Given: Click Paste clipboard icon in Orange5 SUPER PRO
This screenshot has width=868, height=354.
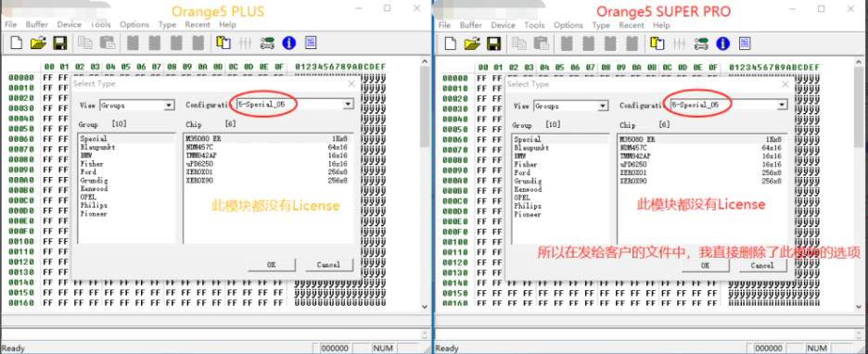Looking at the screenshot, I should pyautogui.click(x=541, y=44).
